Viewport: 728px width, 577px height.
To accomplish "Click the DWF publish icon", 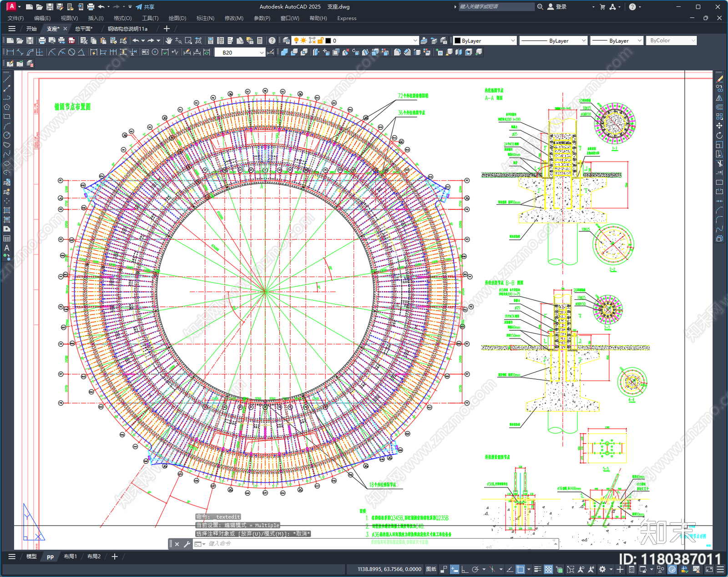I will (x=71, y=40).
